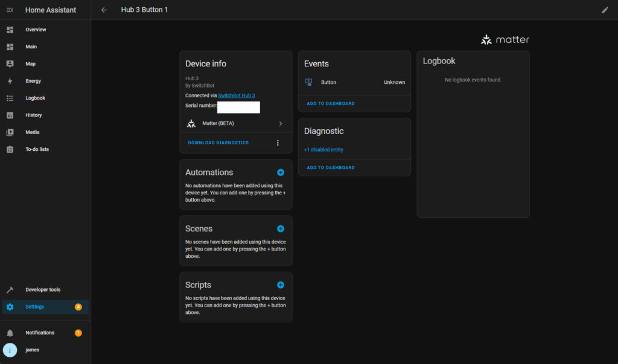Screen dimensions: 618x364
Task: Follow the SwitchBot Hub 3 link
Action: coord(240,95)
